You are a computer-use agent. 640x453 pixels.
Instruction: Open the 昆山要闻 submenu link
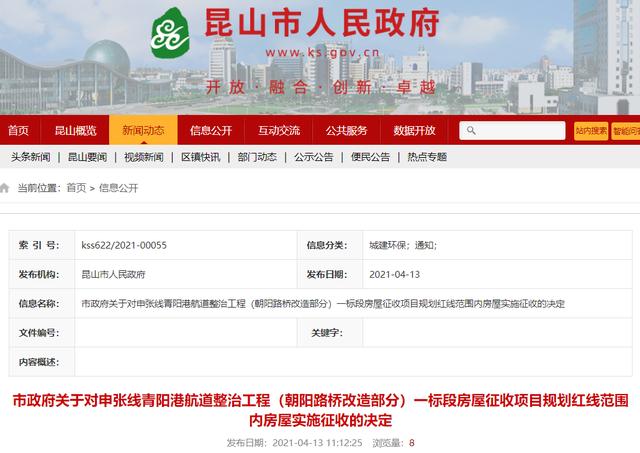88,157
